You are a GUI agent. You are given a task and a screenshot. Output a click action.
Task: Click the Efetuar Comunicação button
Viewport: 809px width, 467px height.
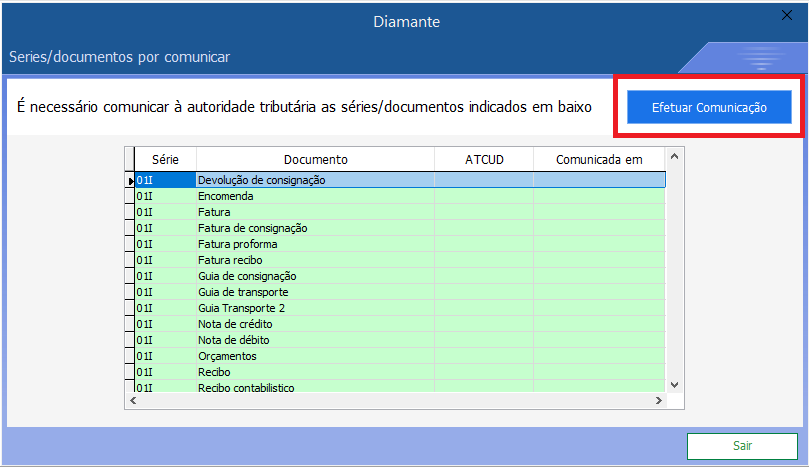point(709,107)
